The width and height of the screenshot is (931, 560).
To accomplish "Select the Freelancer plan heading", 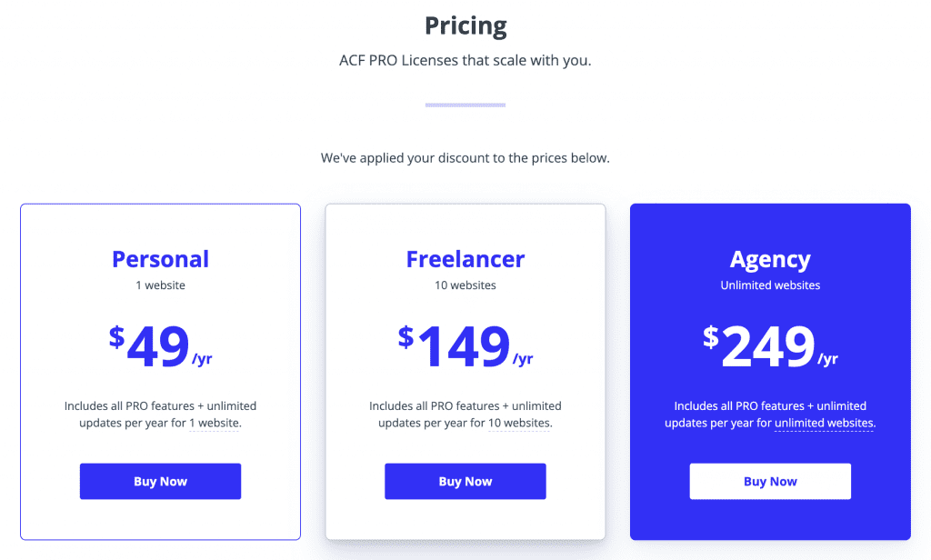I will (465, 259).
